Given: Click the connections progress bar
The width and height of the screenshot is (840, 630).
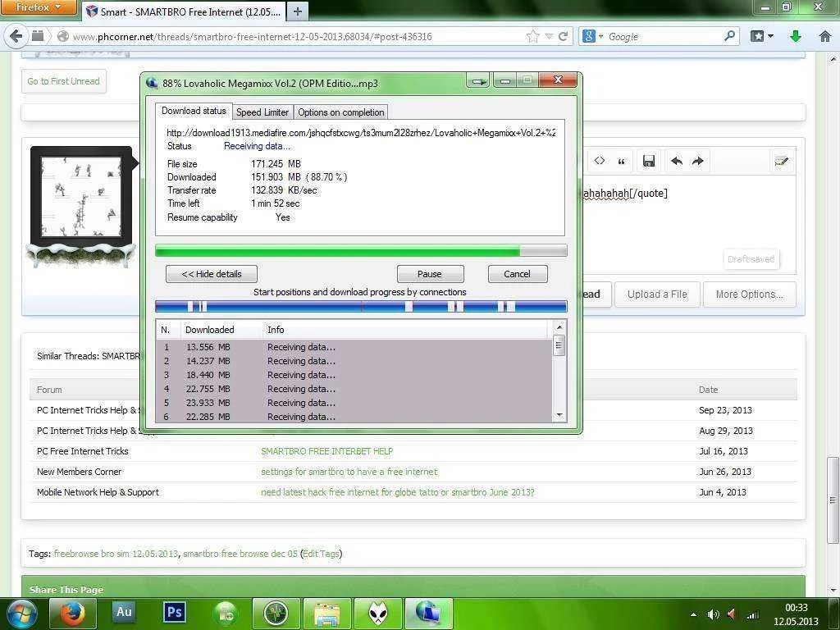Looking at the screenshot, I should 361,307.
